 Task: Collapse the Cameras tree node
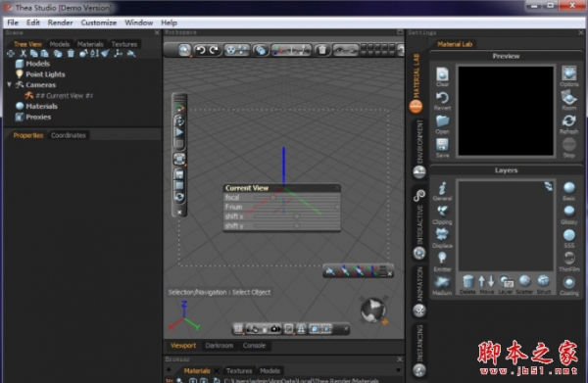pyautogui.click(x=10, y=84)
